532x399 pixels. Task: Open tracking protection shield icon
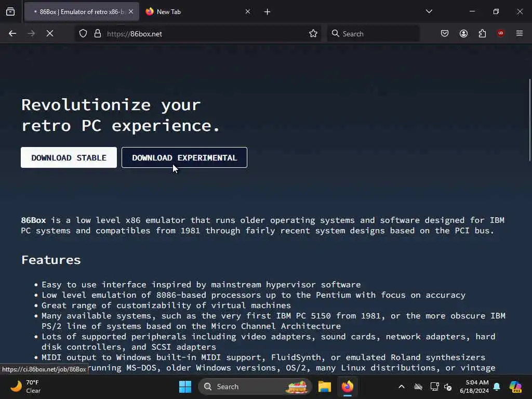(x=83, y=34)
